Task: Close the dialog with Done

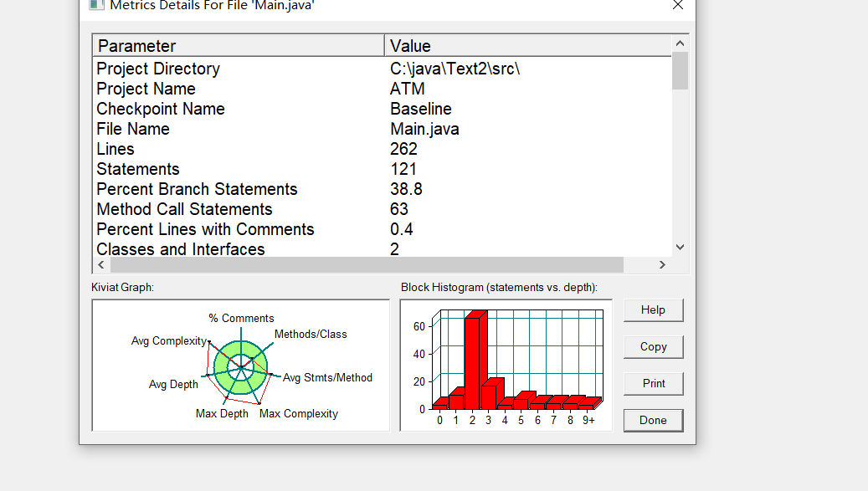Action: point(653,420)
